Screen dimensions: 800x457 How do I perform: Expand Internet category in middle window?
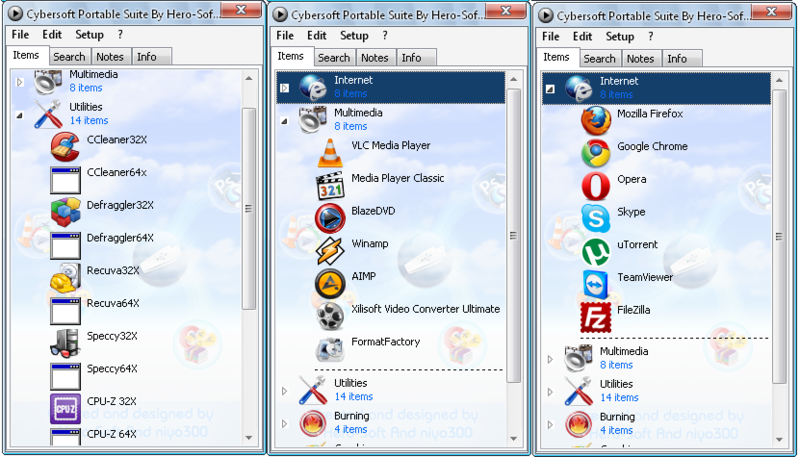point(285,88)
